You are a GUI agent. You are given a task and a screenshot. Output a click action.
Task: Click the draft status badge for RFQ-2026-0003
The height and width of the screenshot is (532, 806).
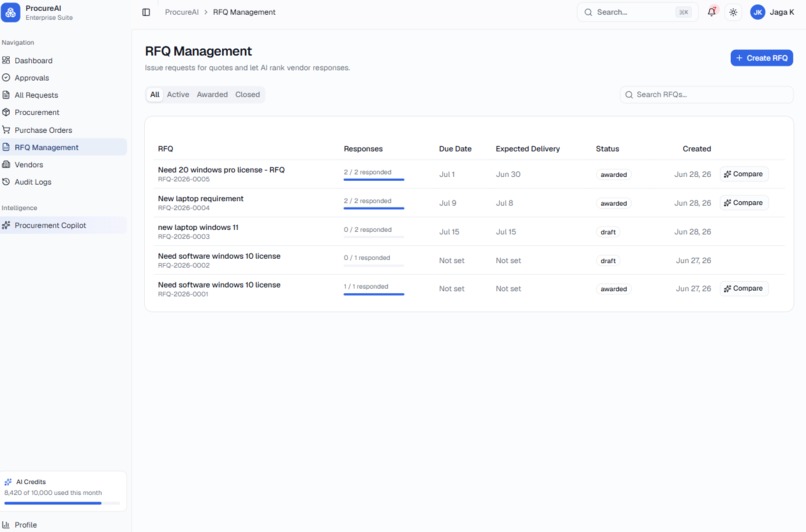[x=608, y=232]
